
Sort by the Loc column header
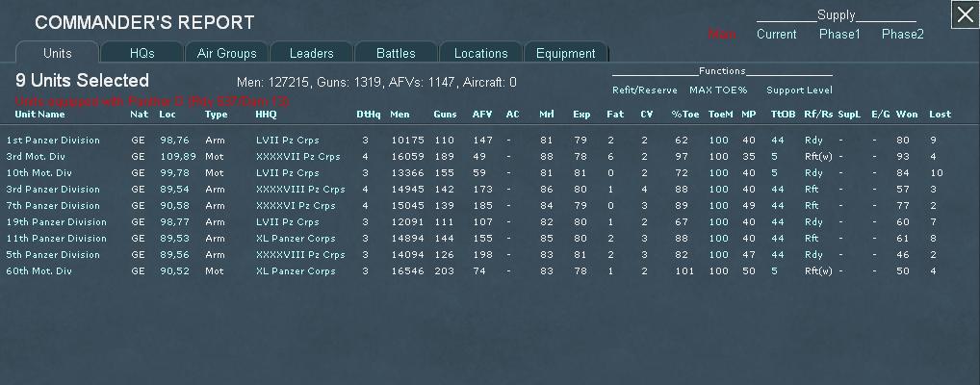click(x=168, y=115)
